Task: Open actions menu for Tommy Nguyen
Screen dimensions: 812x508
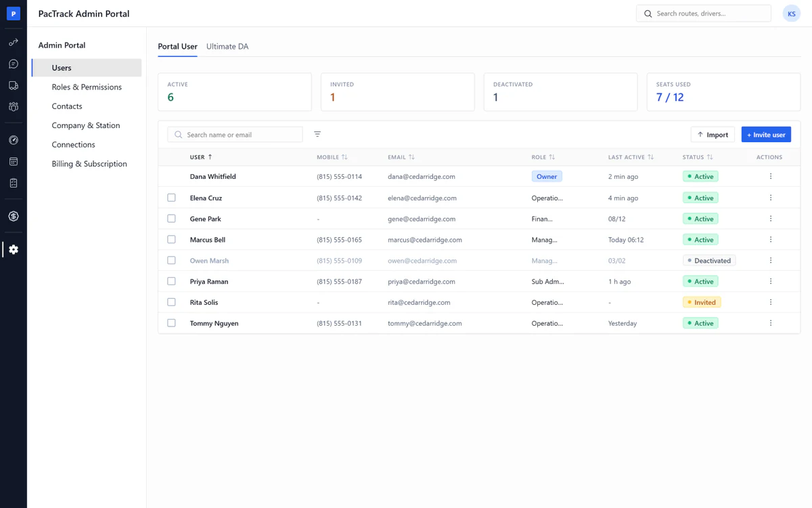Action: [x=770, y=323]
